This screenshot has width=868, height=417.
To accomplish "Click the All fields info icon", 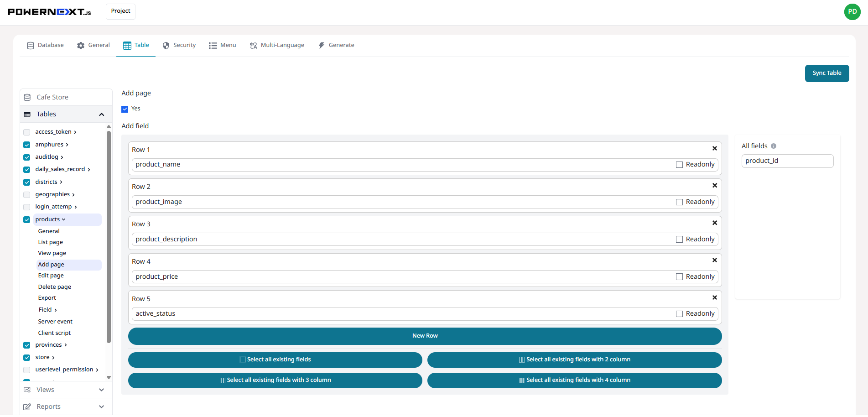I will pyautogui.click(x=774, y=146).
